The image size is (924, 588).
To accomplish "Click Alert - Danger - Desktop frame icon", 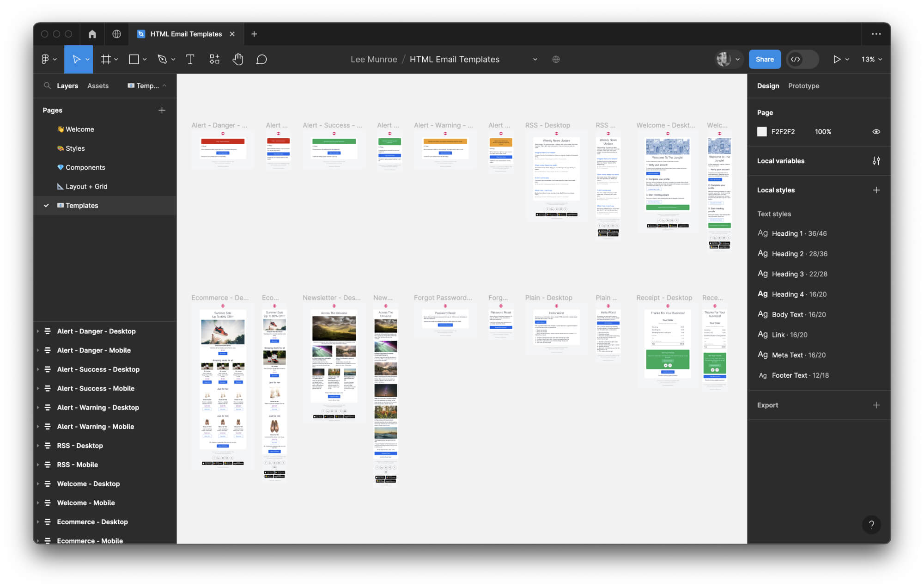I will click(47, 331).
